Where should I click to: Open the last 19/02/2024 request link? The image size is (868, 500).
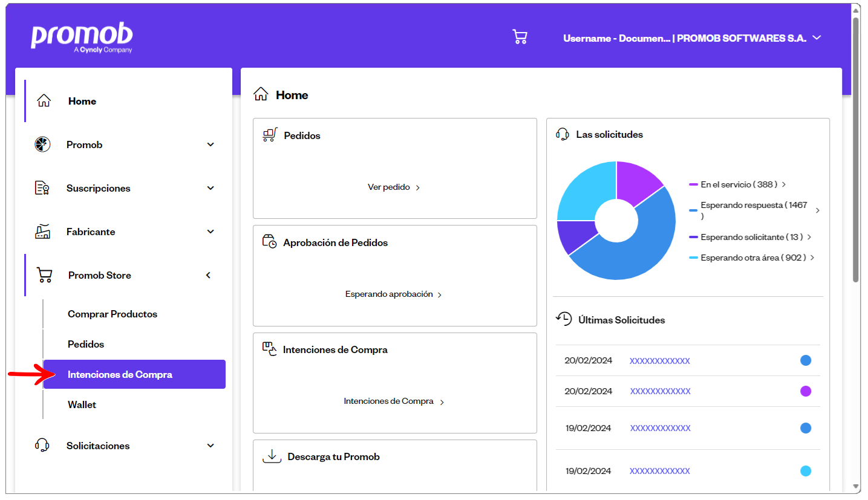[660, 471]
